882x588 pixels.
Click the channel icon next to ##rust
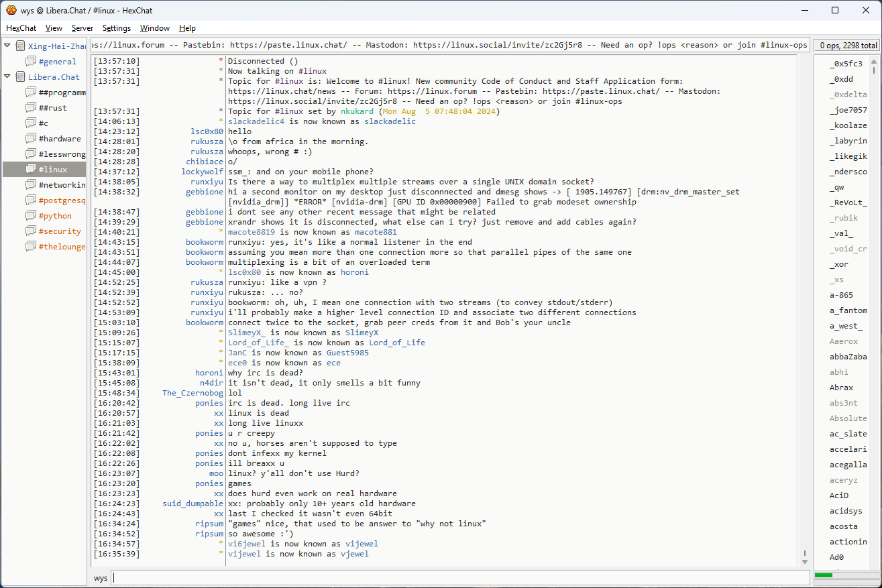tap(31, 108)
